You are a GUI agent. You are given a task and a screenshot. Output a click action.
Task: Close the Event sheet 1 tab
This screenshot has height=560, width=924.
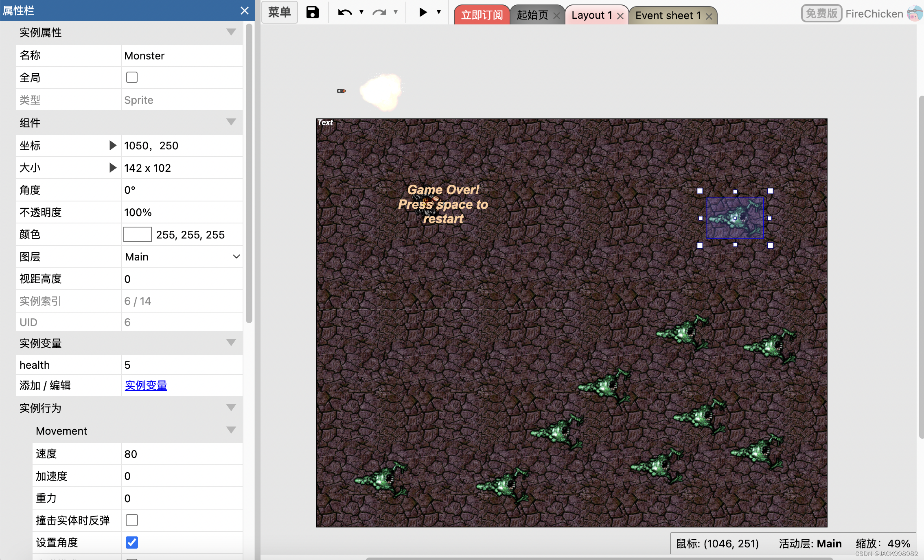(x=709, y=16)
